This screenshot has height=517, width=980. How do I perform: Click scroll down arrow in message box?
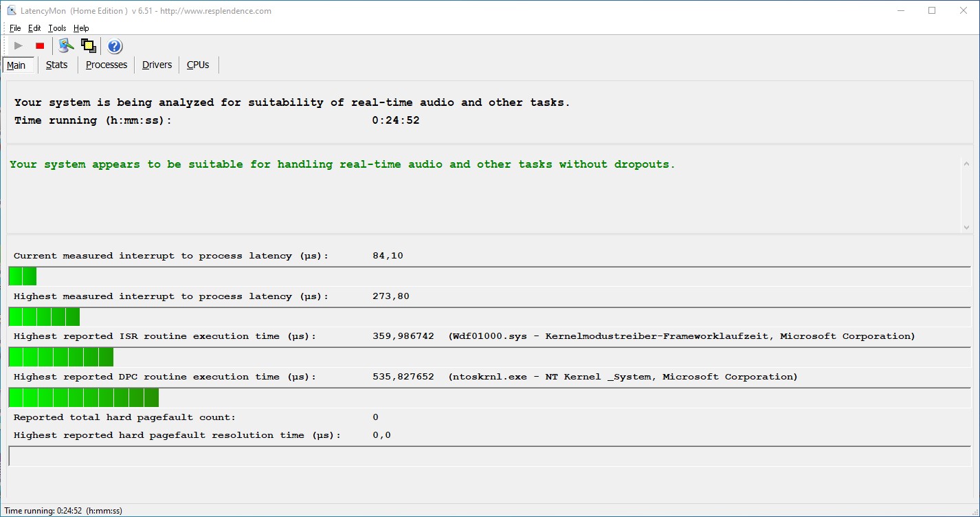(x=966, y=227)
